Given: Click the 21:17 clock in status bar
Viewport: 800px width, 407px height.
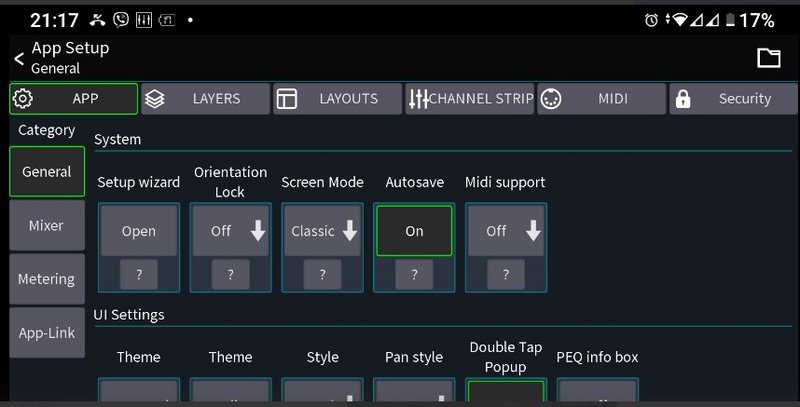Looking at the screenshot, I should pyautogui.click(x=54, y=20).
